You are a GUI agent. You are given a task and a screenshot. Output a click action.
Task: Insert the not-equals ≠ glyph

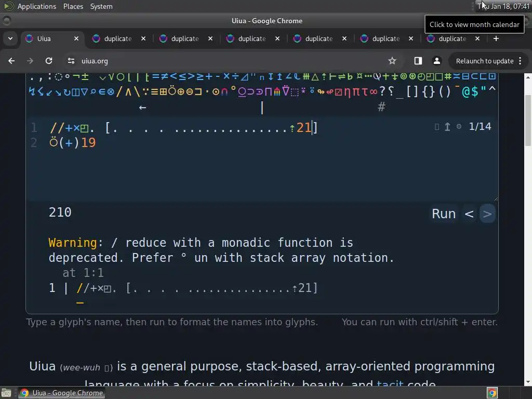click(164, 76)
